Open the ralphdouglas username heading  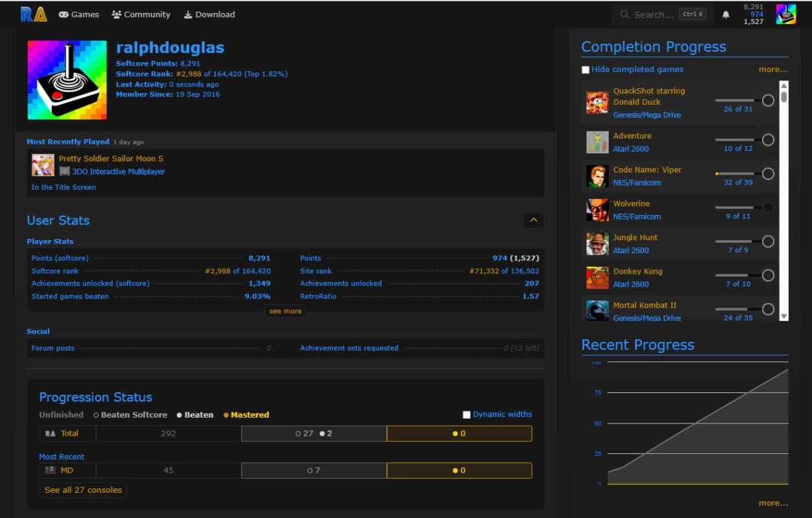point(170,48)
